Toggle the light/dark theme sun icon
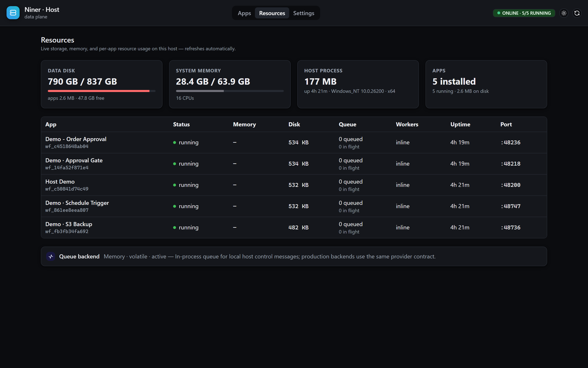588x368 pixels. coord(564,13)
